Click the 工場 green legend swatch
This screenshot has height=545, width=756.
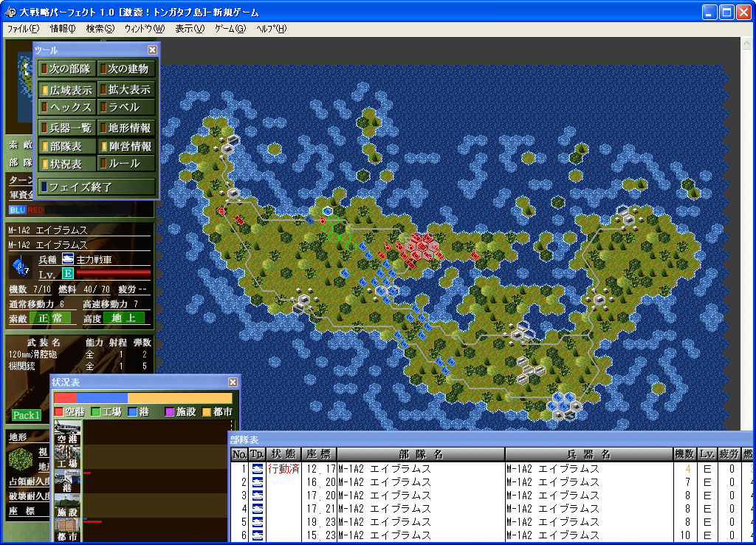point(95,412)
